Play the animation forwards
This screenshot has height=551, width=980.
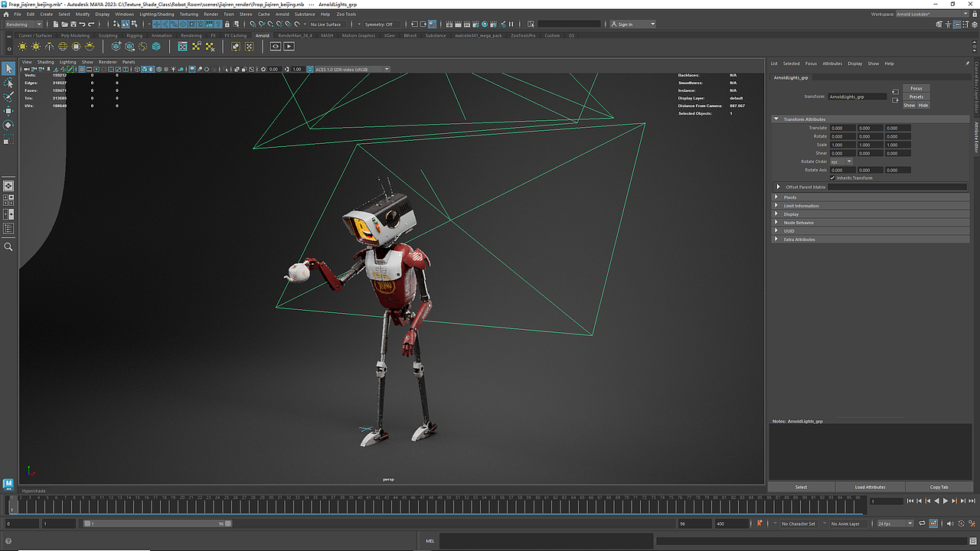point(946,501)
